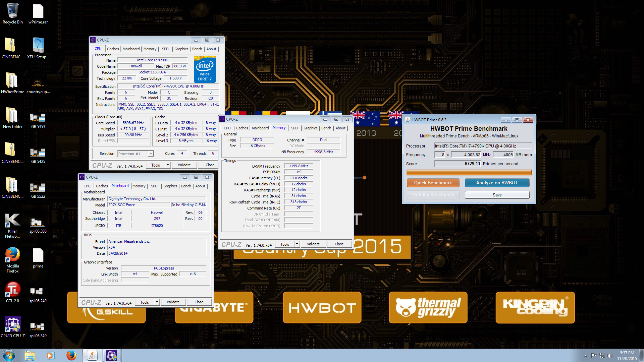The image size is (644, 362).
Task: Click the Core Voltage value 1.600 V
Action: [x=175, y=78]
